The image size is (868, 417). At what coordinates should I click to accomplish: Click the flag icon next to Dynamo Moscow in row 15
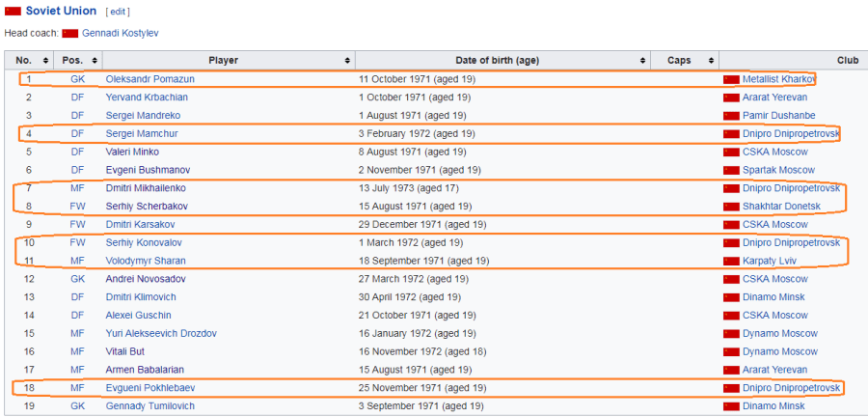(731, 333)
